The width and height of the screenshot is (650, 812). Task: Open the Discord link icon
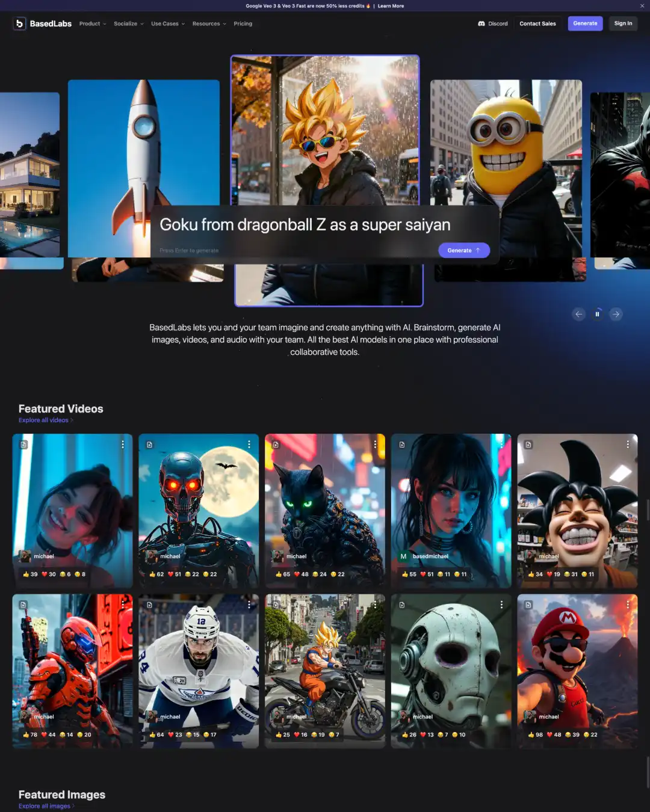481,23
